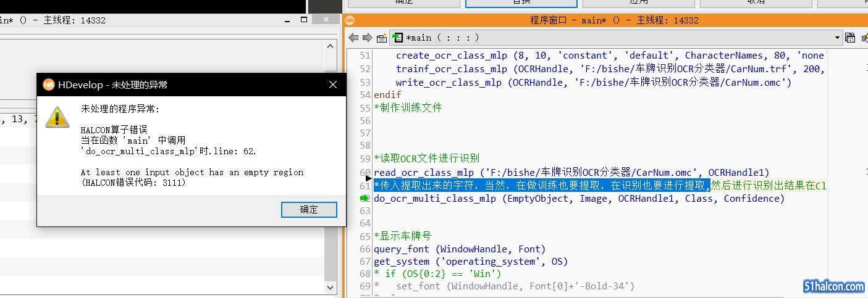Click the green program counter arrow at line 62
The width and height of the screenshot is (868, 298).
(365, 198)
